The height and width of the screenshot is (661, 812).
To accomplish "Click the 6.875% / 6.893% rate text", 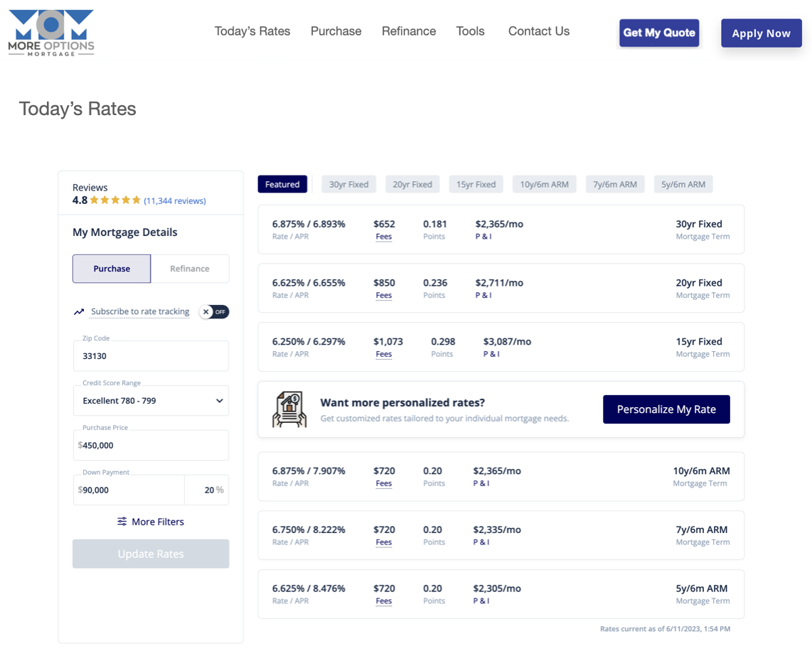I will coord(309,224).
